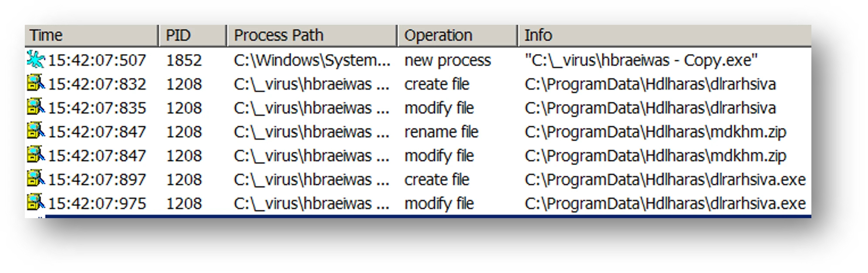Click the dlrarhsiva.exe path in the 15:42:07:897 row
868x273 pixels.
665,180
